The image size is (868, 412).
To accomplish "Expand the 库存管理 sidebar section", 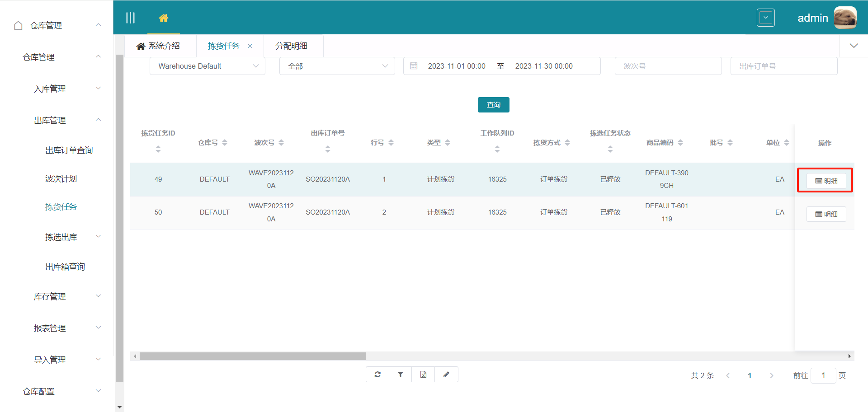I will tap(50, 297).
